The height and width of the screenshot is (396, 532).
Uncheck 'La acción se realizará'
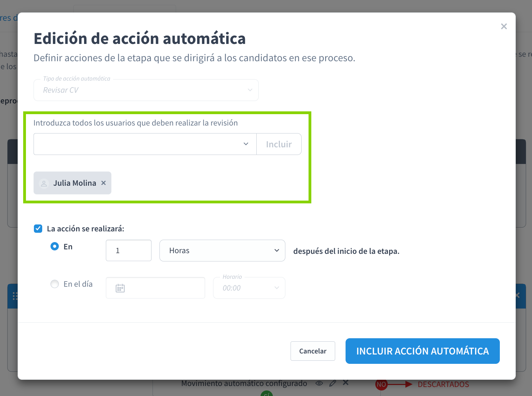click(x=38, y=229)
